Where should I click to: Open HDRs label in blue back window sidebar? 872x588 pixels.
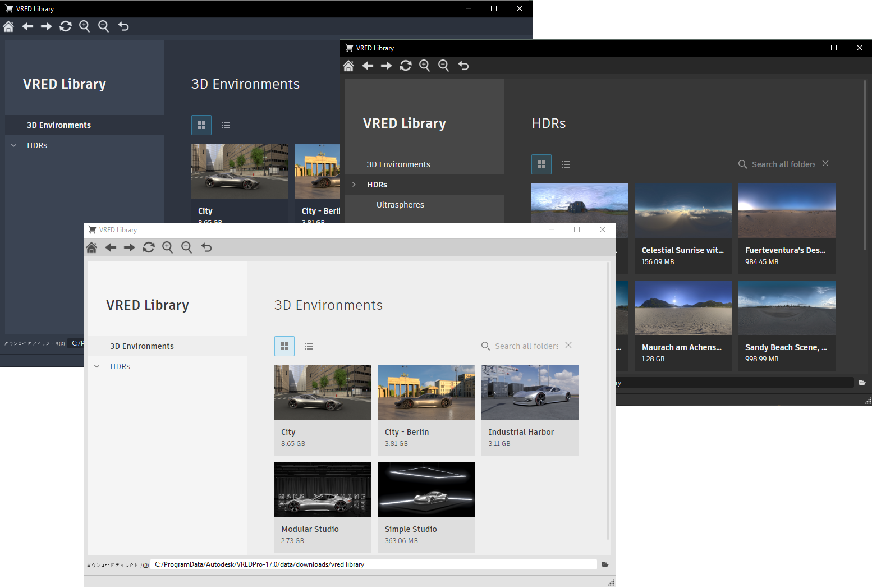(x=37, y=145)
